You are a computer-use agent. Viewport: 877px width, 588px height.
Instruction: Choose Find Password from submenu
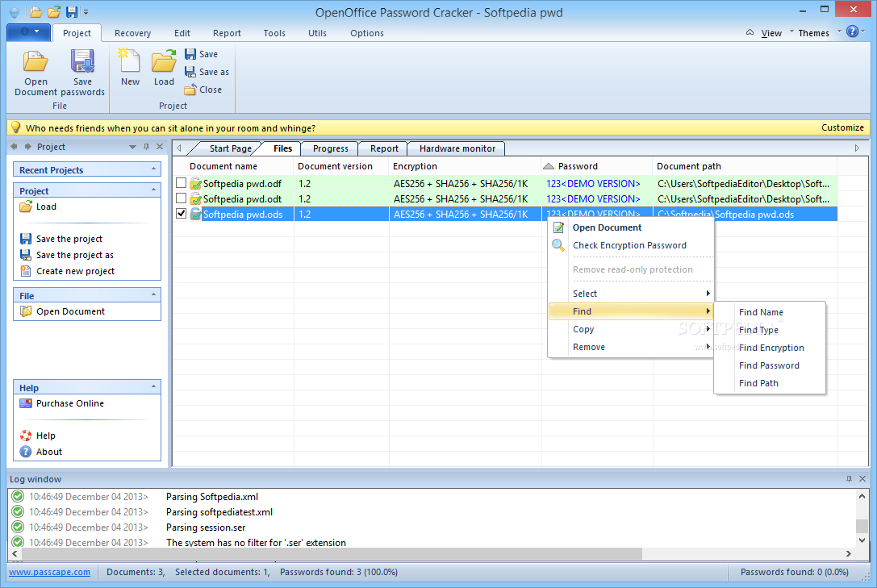click(769, 365)
